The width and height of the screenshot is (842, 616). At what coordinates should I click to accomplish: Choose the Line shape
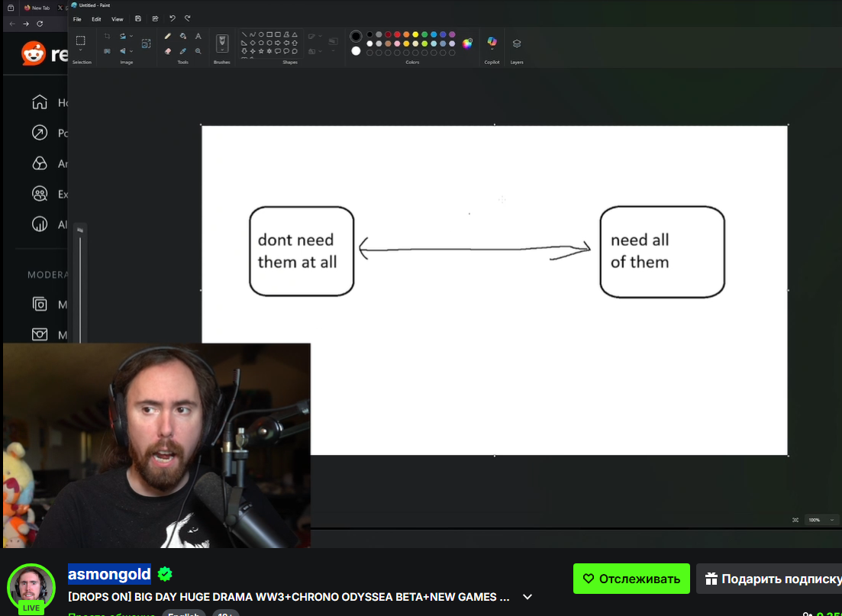pos(244,34)
